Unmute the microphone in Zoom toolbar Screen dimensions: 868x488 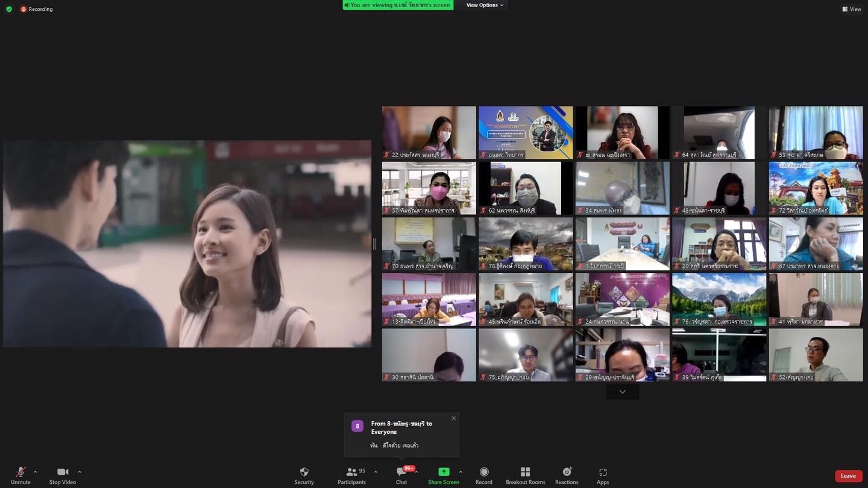tap(20, 475)
